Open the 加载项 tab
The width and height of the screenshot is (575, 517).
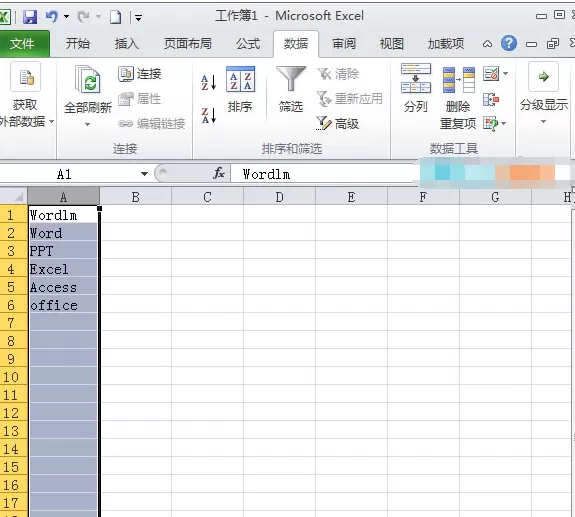tap(446, 44)
